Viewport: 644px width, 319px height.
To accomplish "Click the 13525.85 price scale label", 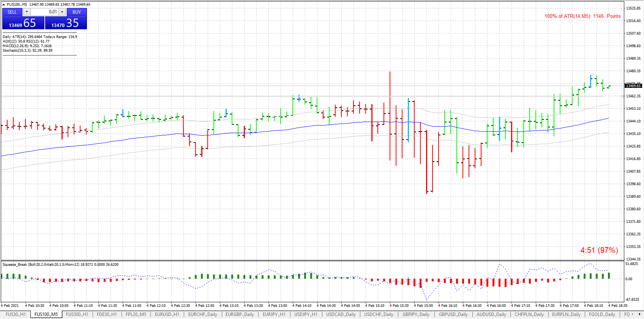I will point(633,8).
